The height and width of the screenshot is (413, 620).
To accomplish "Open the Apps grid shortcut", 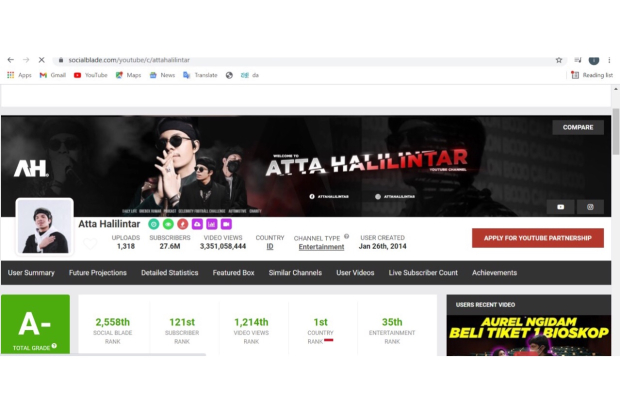I will click(18, 75).
